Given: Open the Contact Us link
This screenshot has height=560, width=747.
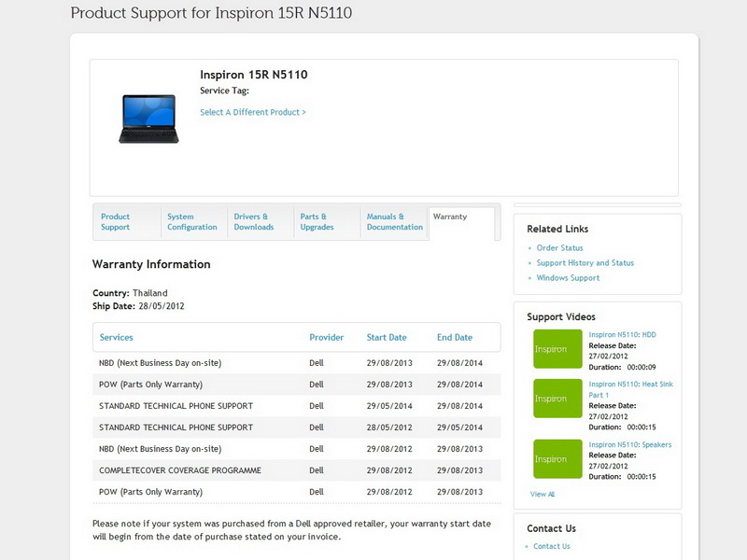Looking at the screenshot, I should 551,546.
